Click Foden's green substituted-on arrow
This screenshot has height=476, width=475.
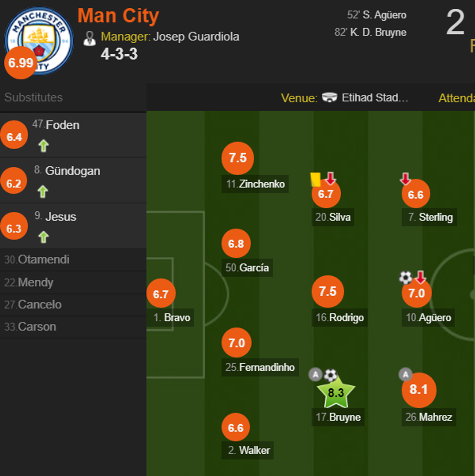tap(44, 146)
